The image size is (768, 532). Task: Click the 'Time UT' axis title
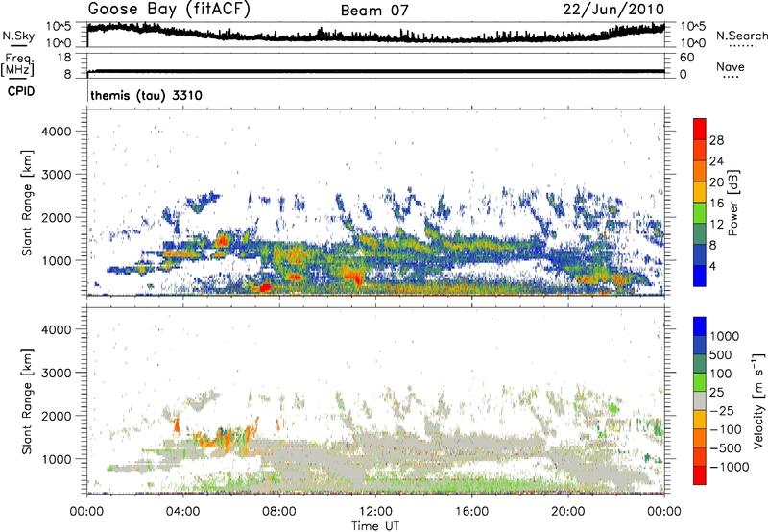pos(375,526)
